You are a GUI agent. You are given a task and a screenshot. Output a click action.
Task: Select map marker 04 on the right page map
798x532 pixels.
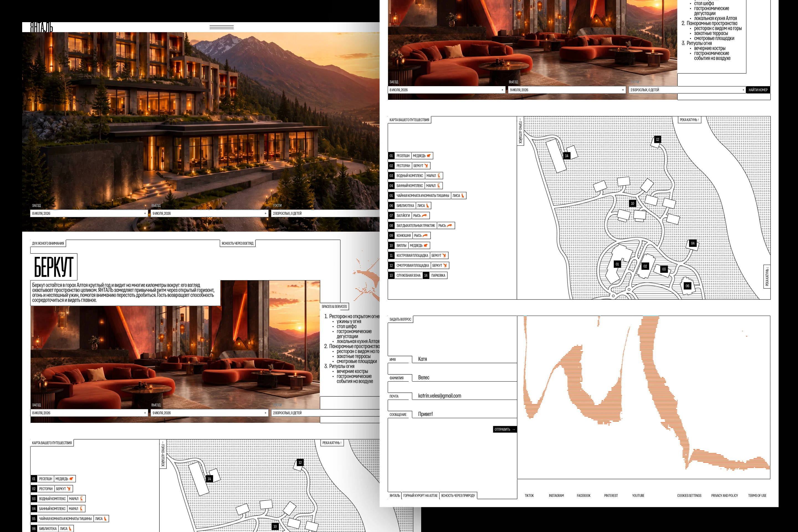click(x=693, y=243)
